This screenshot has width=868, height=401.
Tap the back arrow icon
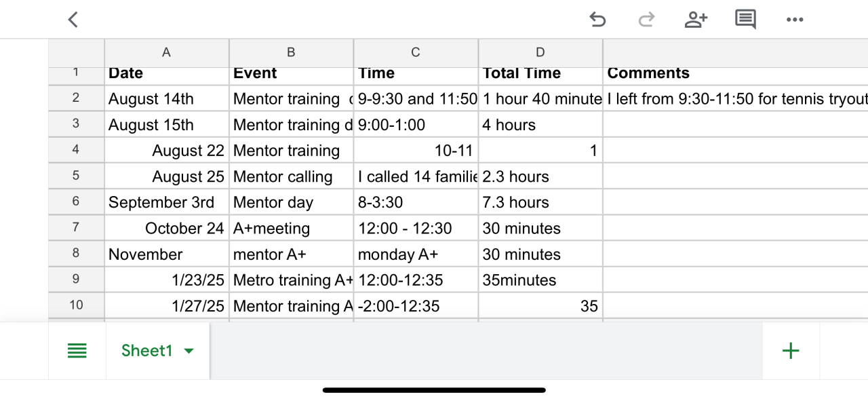point(73,20)
